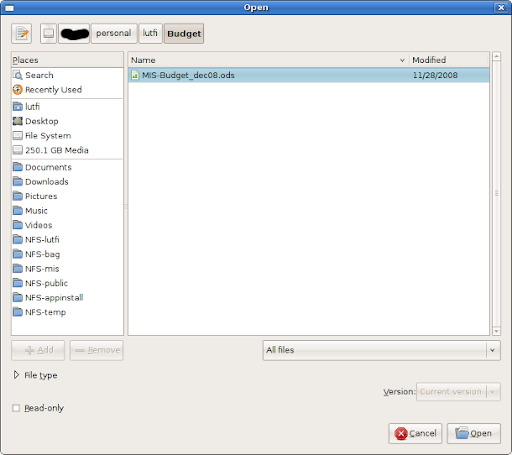This screenshot has width=512, height=455.
Task: Expand the File type section
Action: [35, 375]
